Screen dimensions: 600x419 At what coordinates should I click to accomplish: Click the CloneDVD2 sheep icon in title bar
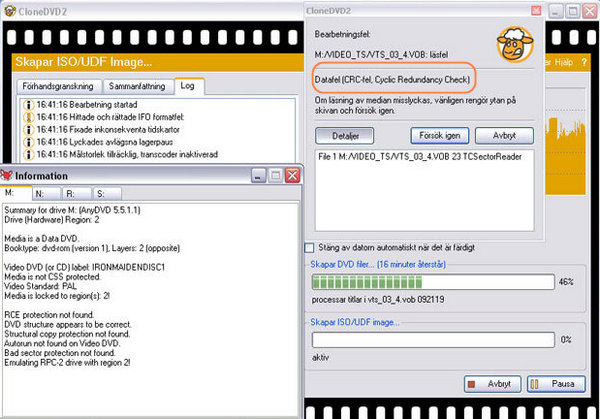coord(10,11)
